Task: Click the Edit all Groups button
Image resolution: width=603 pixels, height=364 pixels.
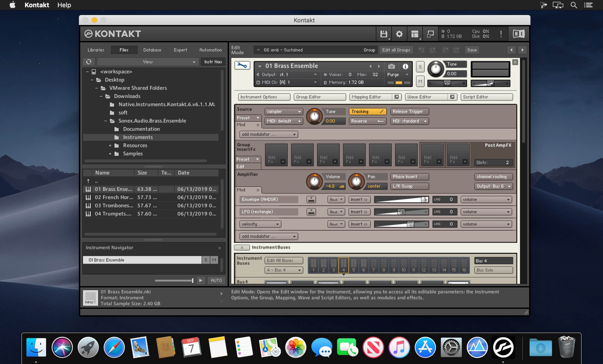Action: pos(396,50)
